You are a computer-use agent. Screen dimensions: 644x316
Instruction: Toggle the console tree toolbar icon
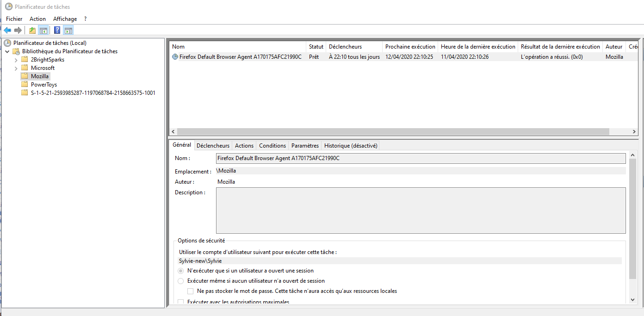[x=43, y=31]
